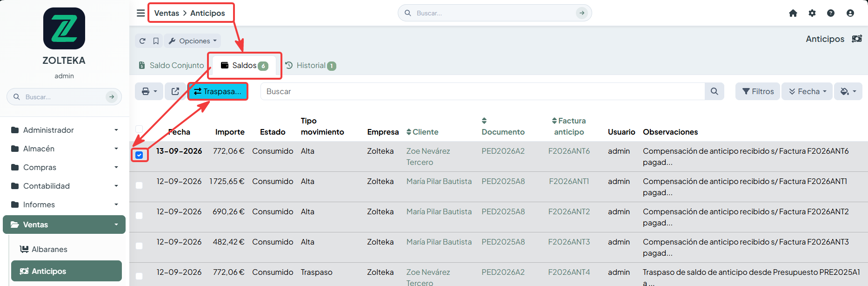Switch to the Saldo Conjunto tab

[x=171, y=66]
